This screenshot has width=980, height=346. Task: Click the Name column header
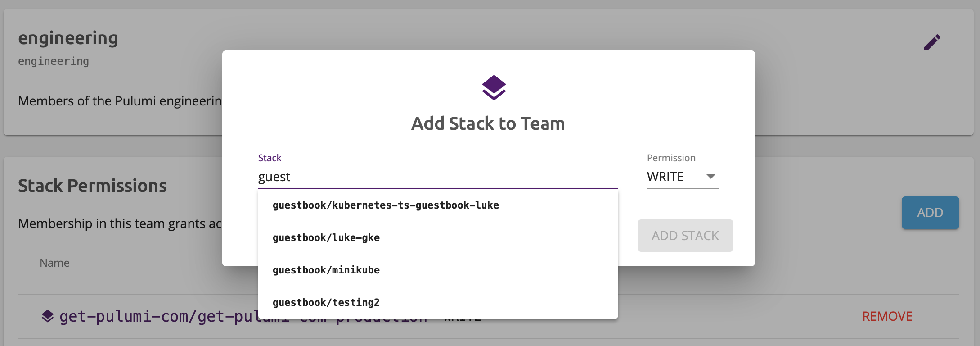point(54,263)
